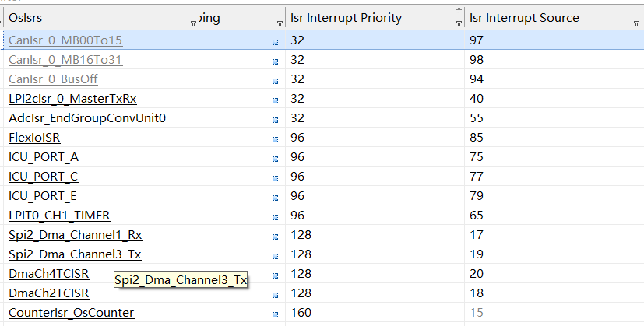Sort by the Isr Interrupt Priority column header
Viewport: 644px width, 326px height.
(x=366, y=18)
